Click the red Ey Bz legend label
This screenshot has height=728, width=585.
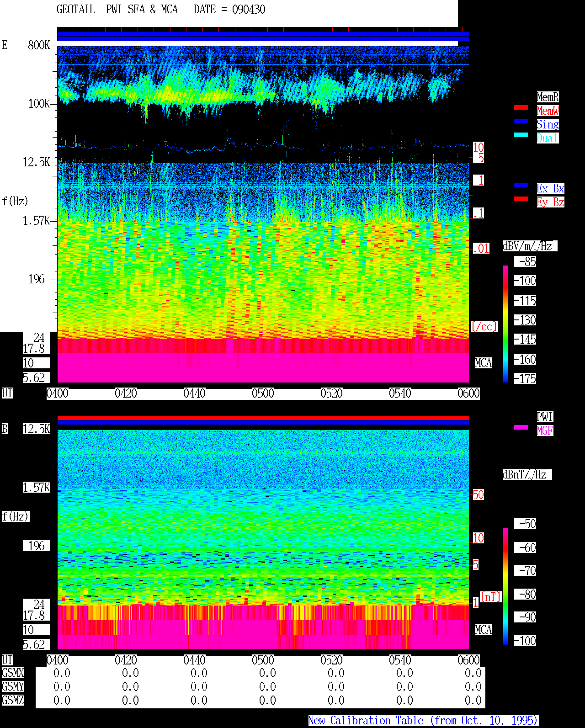(550, 202)
